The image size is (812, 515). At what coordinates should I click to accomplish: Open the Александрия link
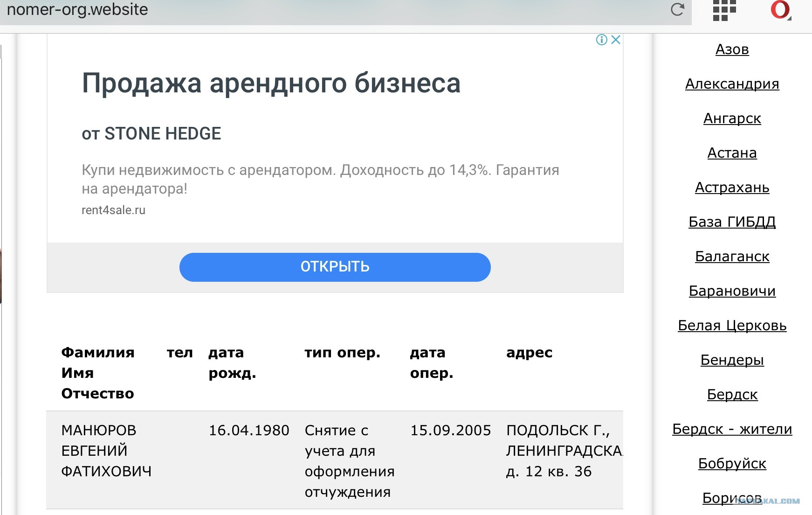point(732,84)
